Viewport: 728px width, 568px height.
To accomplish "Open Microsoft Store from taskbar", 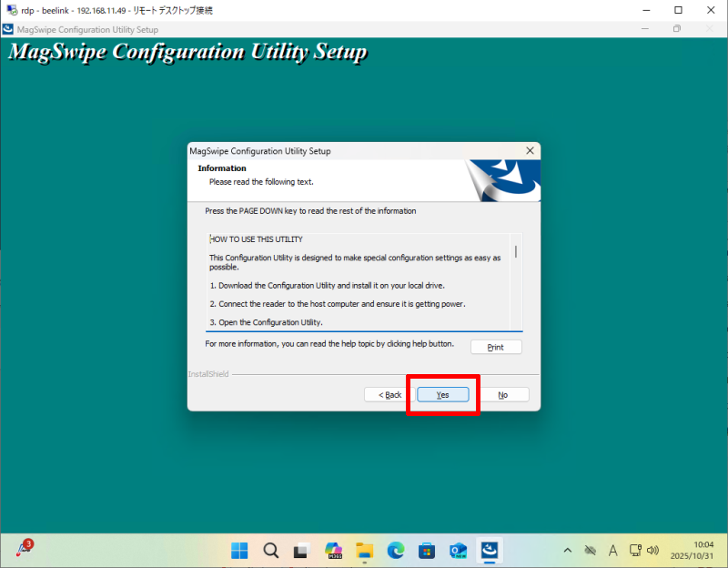I will tap(426, 551).
